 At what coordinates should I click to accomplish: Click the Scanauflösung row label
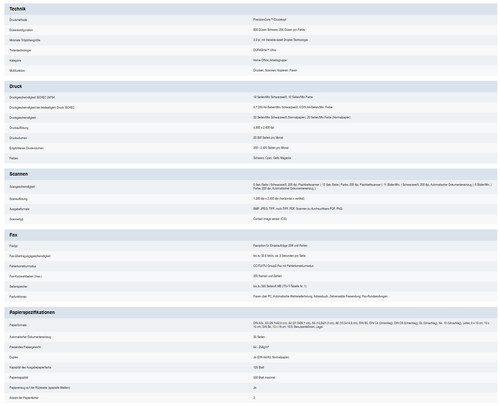(x=18, y=199)
